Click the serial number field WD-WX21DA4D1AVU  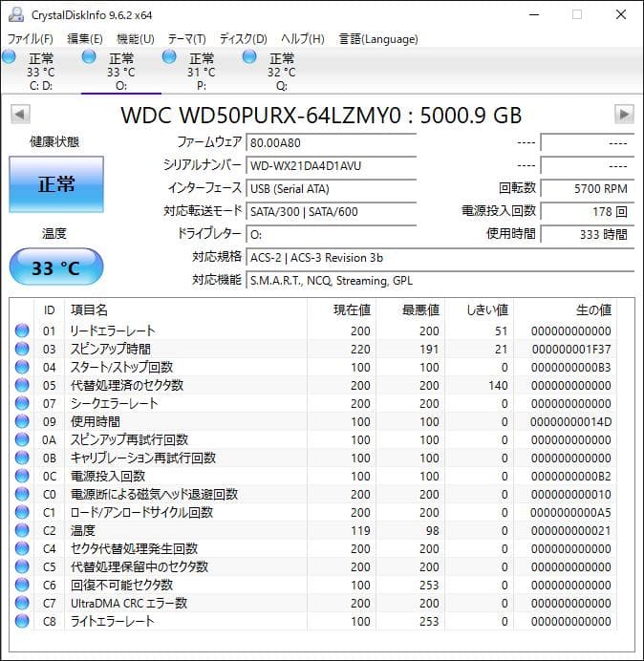[331, 165]
